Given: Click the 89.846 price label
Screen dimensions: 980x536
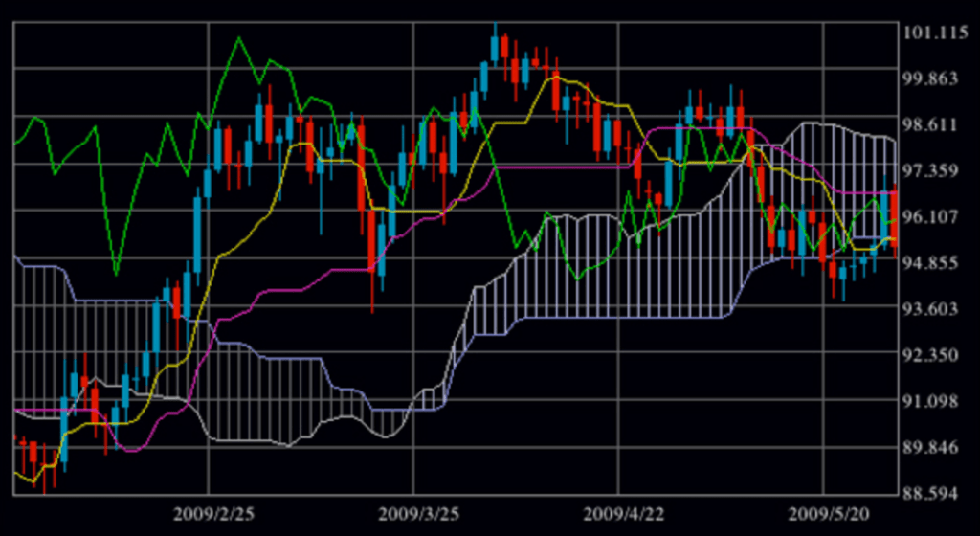Looking at the screenshot, I should tap(936, 448).
